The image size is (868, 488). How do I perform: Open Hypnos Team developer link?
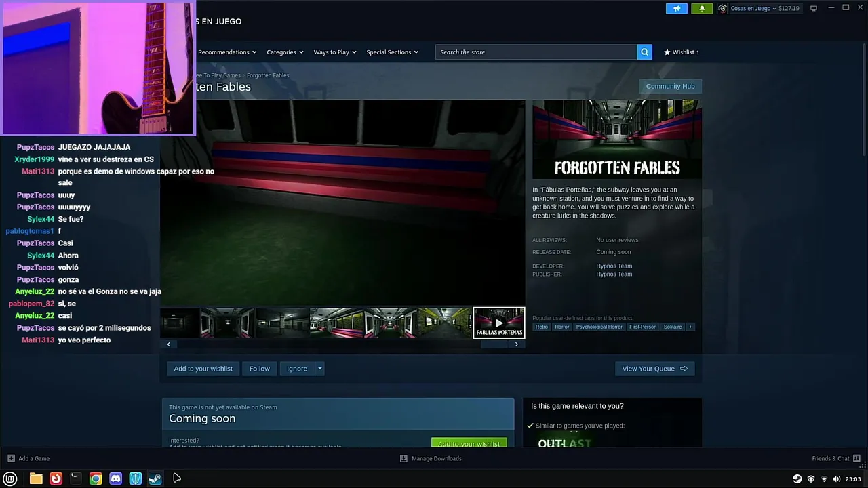614,266
